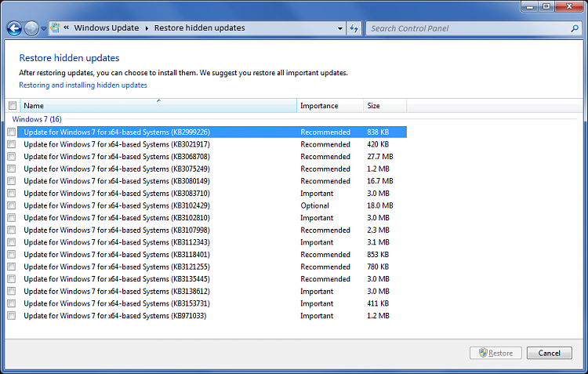
Task: Focus the Search Control Panel field
Action: 469,28
